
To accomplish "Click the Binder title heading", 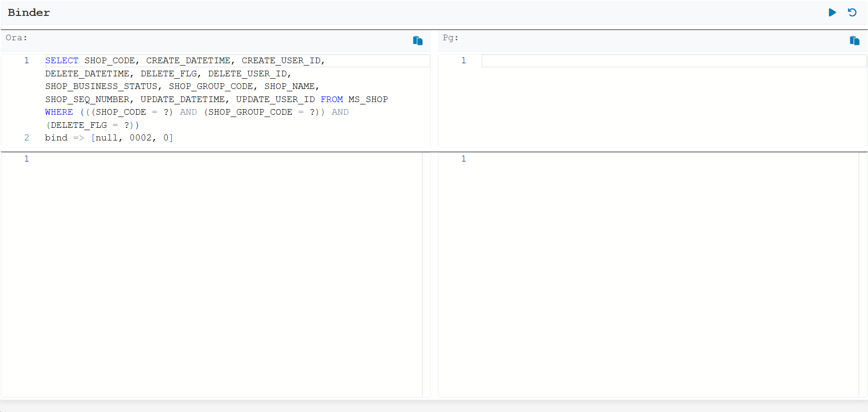I will [29, 13].
